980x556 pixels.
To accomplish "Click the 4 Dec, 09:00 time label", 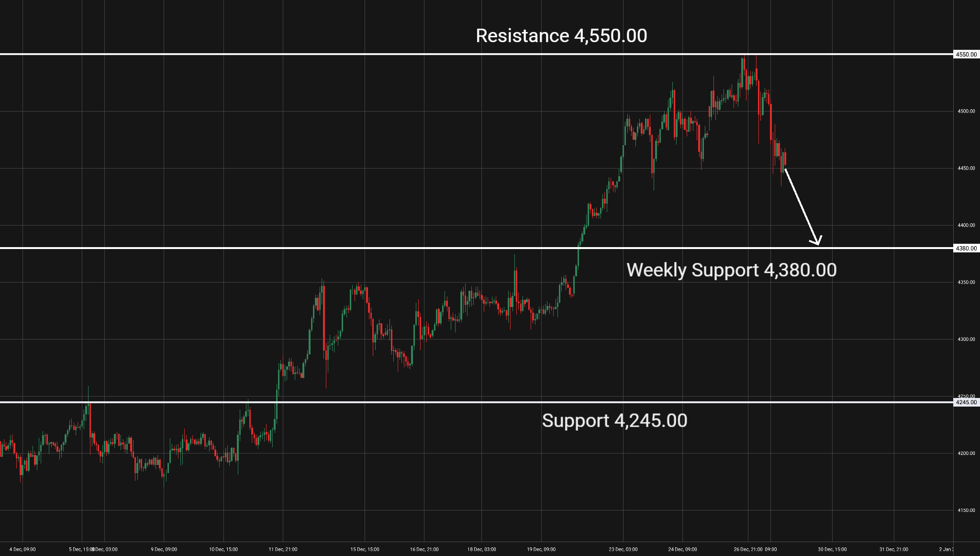I will pos(22,549).
